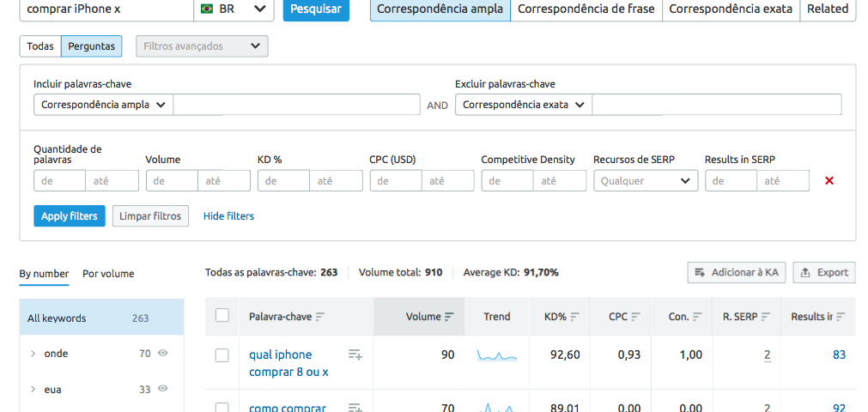Focus the keyword search field 'comprar iPhone x'
Image resolution: width=868 pixels, height=412 pixels.
[x=106, y=9]
